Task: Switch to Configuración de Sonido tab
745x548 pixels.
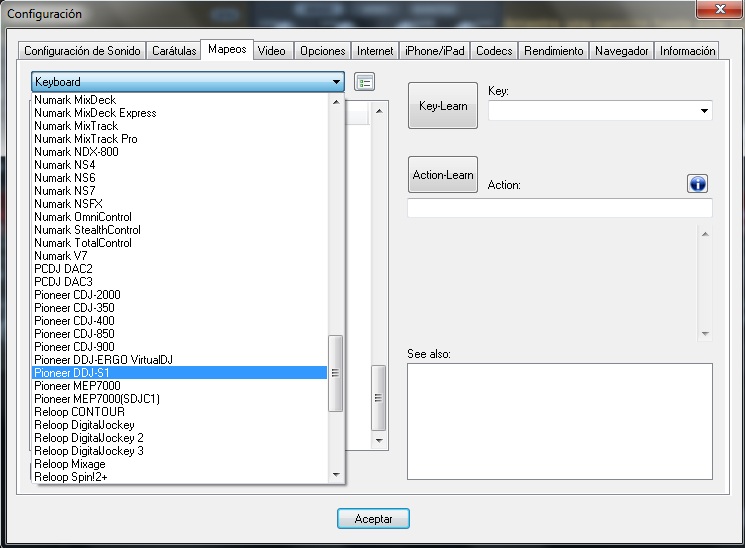Action: 82,51
